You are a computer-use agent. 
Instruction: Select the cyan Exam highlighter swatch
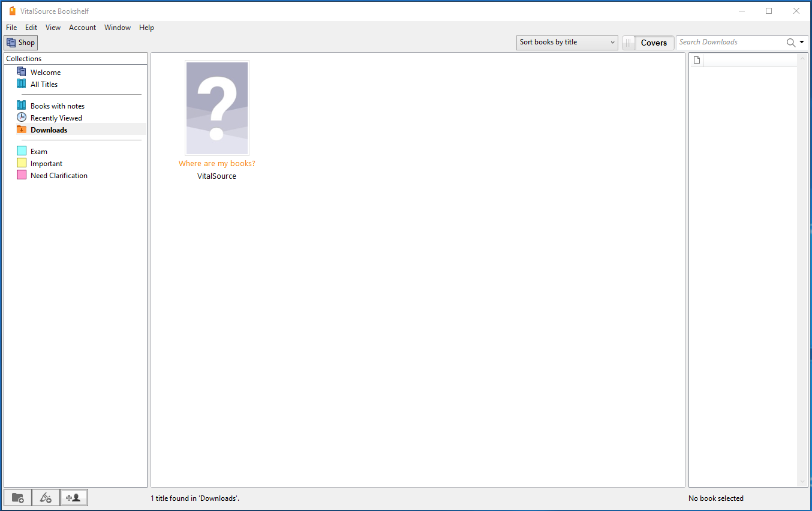pos(22,151)
